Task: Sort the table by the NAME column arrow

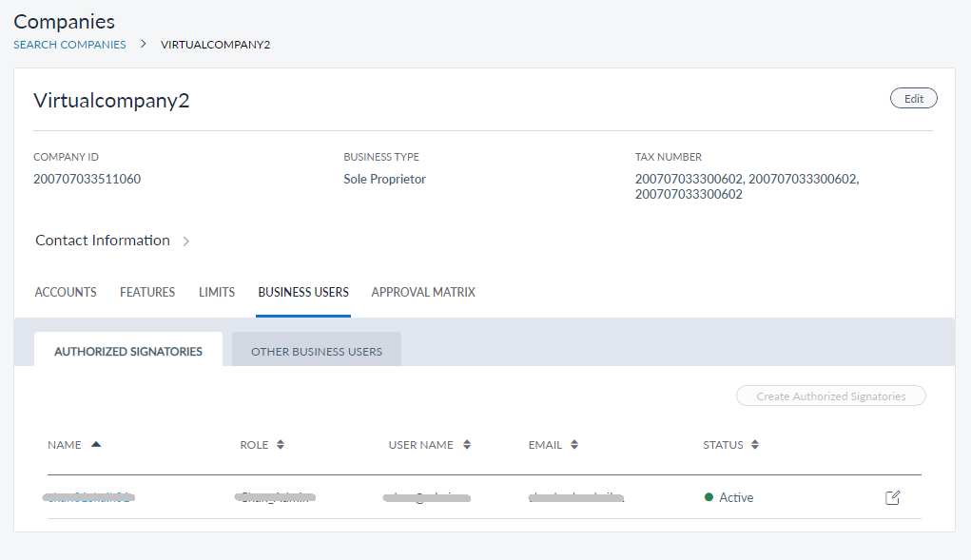Action: point(96,444)
